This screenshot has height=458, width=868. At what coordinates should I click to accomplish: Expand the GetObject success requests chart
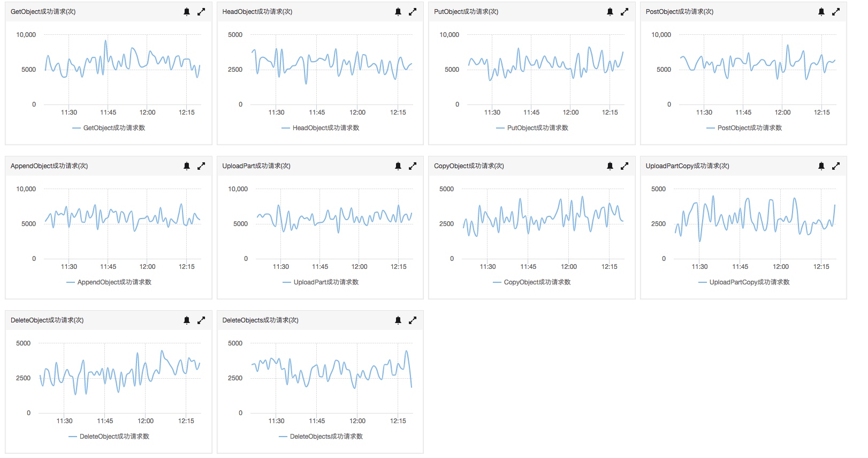[x=201, y=12]
